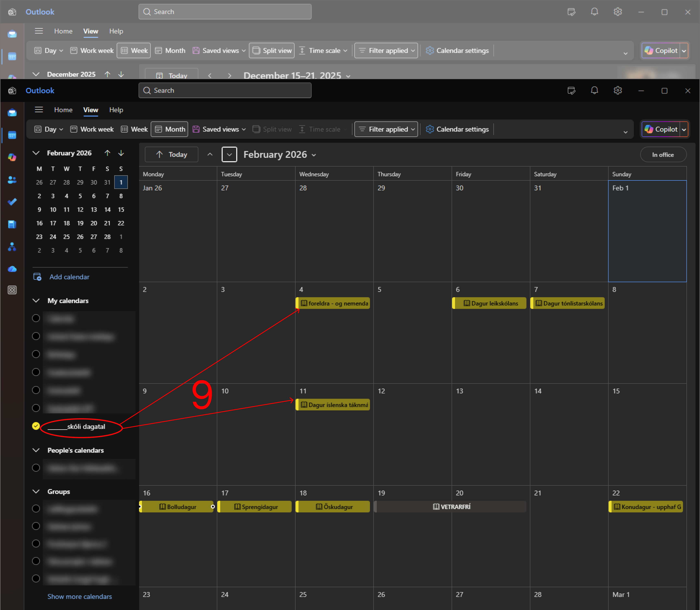
Task: Click the hamburger navigation pane toggle
Action: [x=39, y=110]
